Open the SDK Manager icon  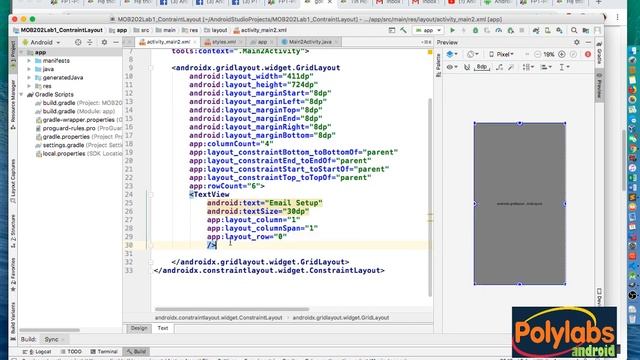[559, 30]
